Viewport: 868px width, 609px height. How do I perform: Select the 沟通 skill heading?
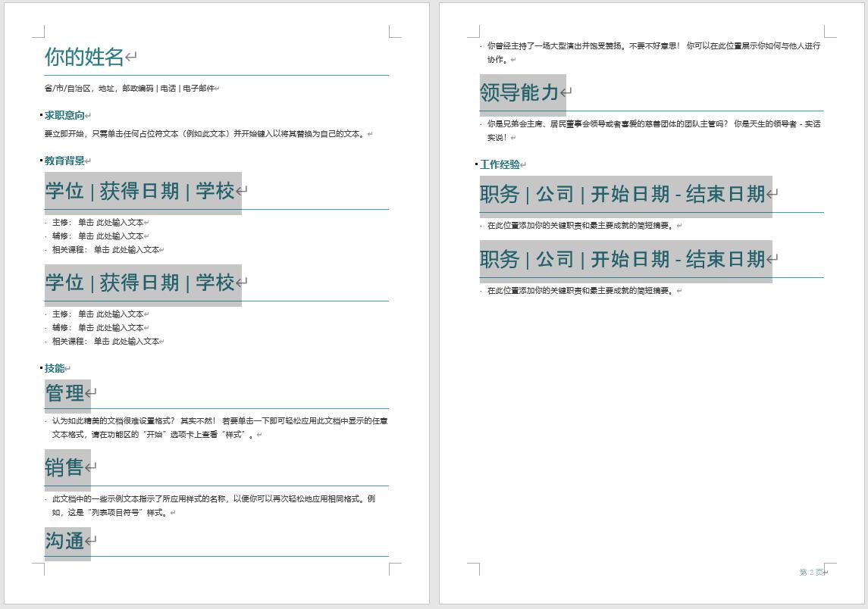point(65,540)
